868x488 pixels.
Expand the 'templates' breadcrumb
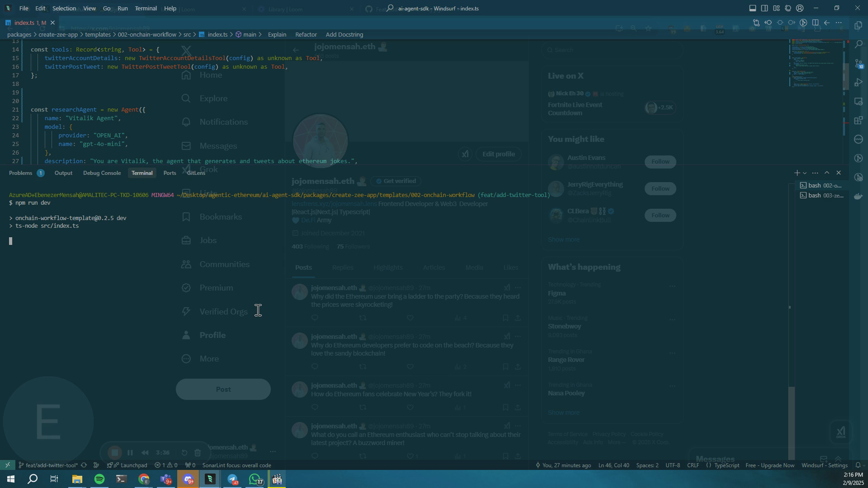click(x=98, y=34)
